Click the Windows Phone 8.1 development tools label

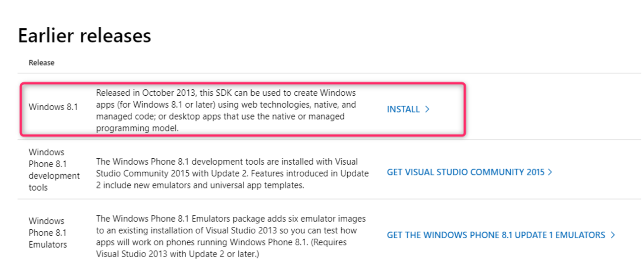(54, 170)
